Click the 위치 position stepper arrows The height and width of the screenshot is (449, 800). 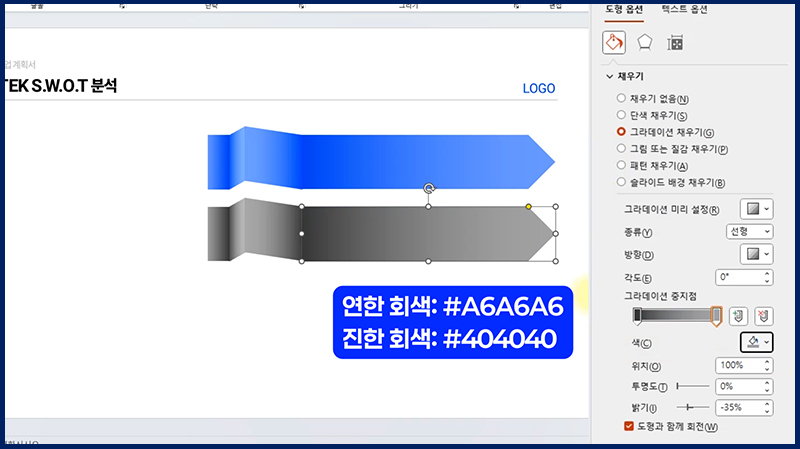pos(767,365)
